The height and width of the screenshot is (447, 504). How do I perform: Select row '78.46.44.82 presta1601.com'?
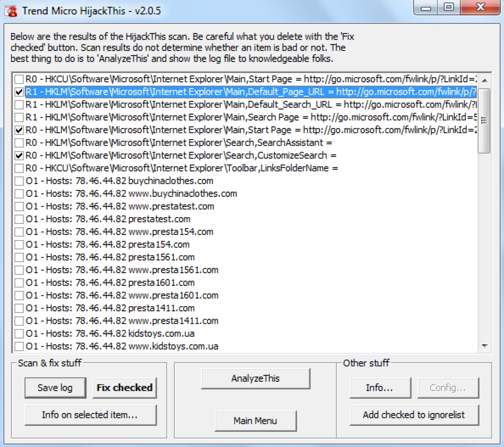[x=110, y=283]
